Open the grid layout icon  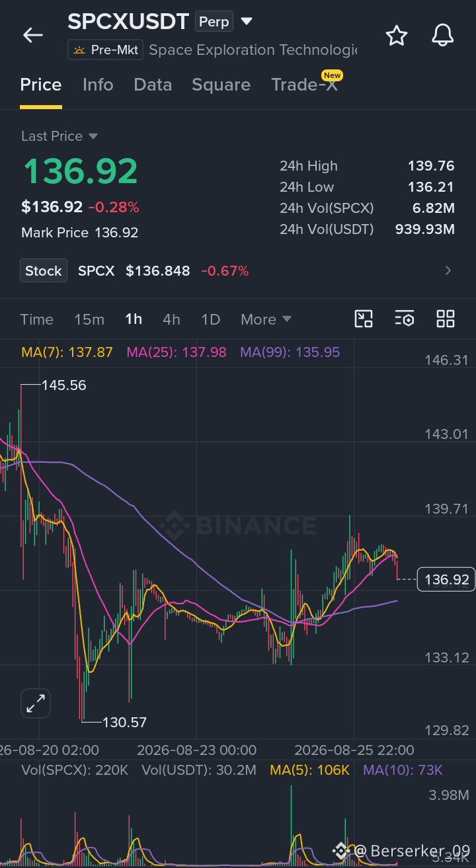[x=446, y=319]
